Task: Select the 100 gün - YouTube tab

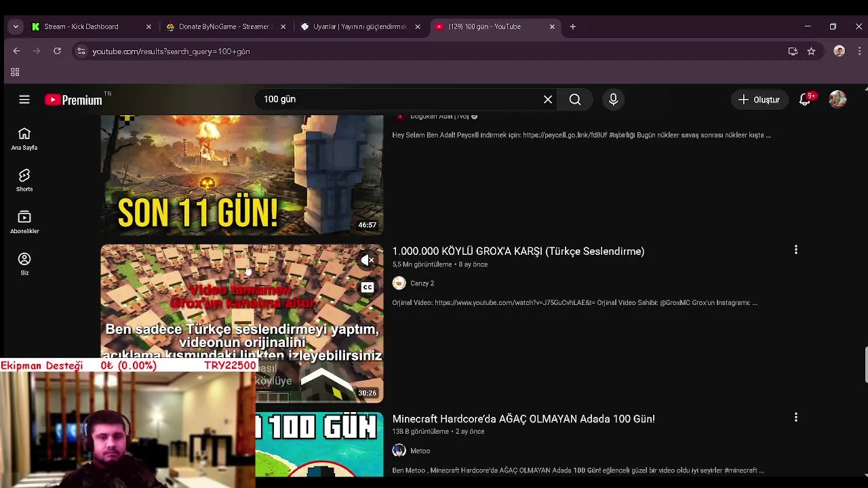Action: coord(485,26)
